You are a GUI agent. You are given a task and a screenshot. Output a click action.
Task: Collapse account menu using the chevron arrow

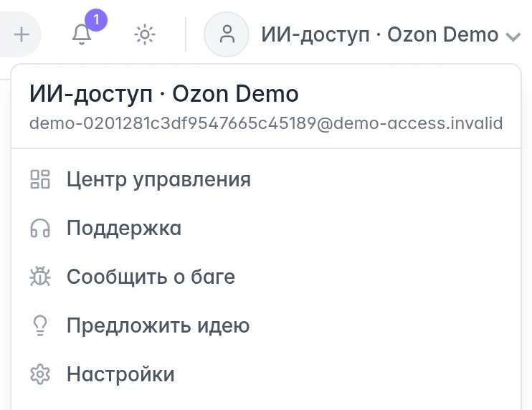tap(513, 37)
